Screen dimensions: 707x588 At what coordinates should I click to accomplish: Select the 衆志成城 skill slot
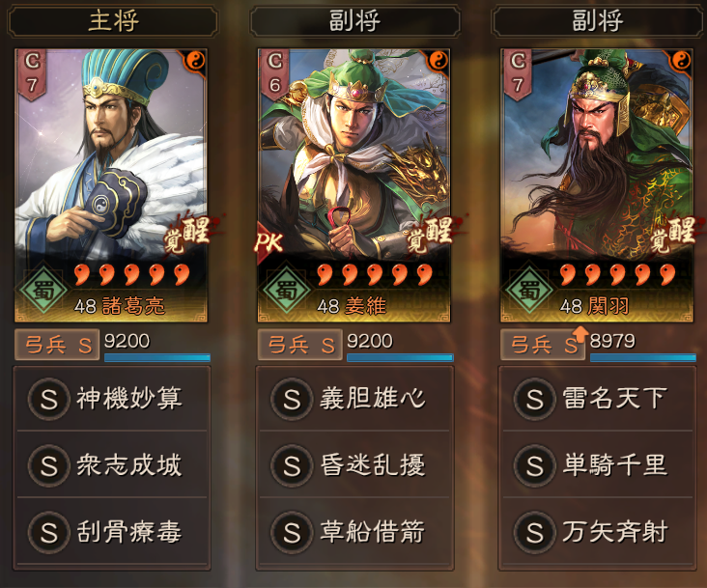[x=112, y=465]
